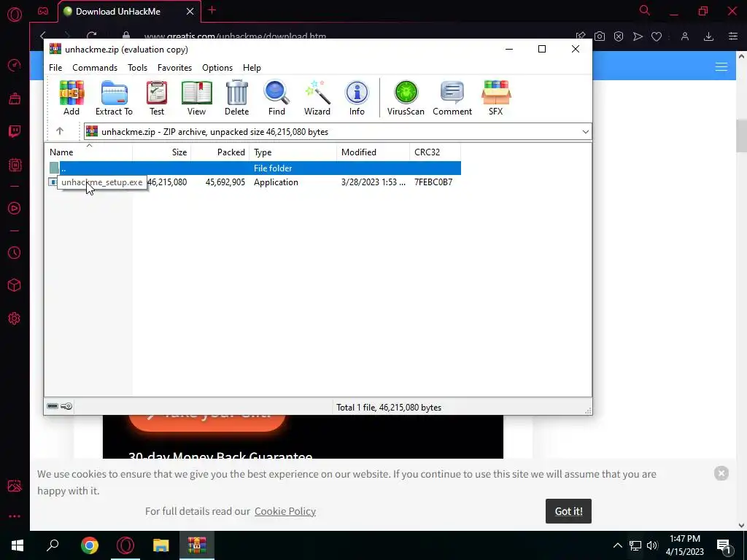The image size is (747, 560).
Task: Click the browser address bar URL
Action: (x=235, y=36)
